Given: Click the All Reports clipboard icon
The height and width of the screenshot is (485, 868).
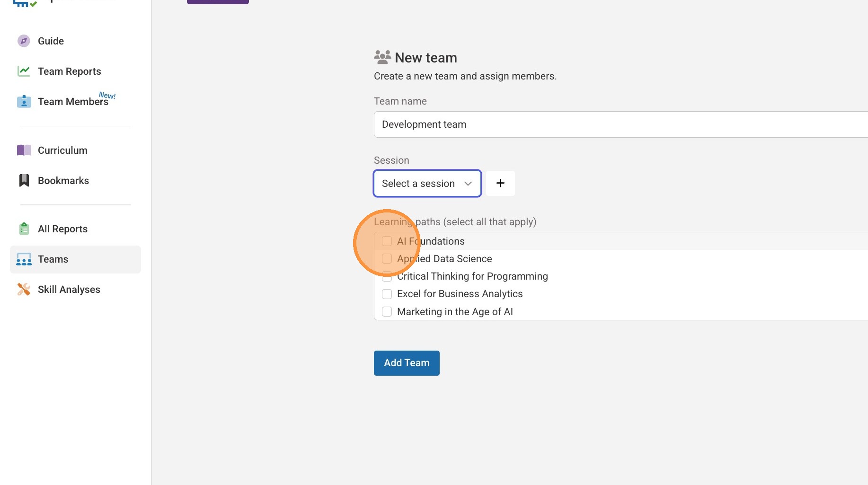Looking at the screenshot, I should [x=24, y=229].
